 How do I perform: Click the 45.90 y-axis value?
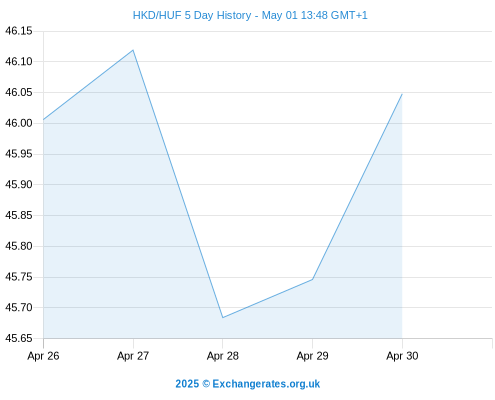pyautogui.click(x=19, y=184)
